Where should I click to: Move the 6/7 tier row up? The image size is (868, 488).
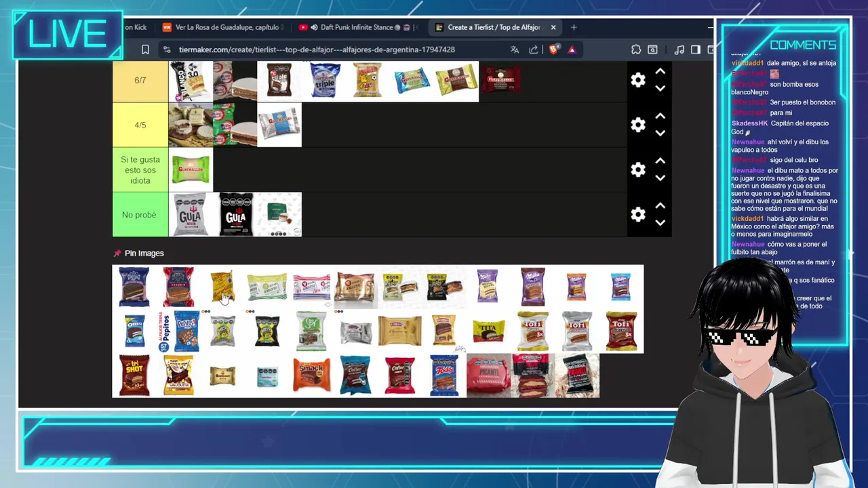coord(660,71)
